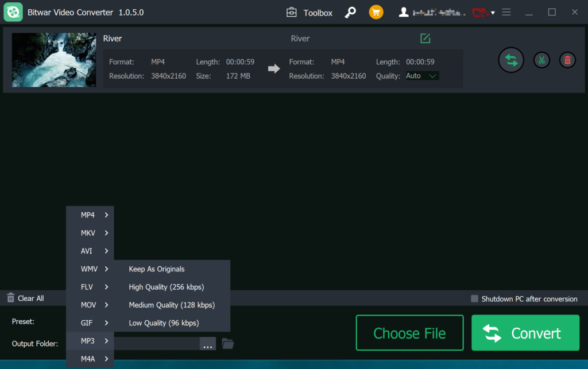Screen dimensions: 588x369
Task: Click the Choose File button
Action: [409, 333]
